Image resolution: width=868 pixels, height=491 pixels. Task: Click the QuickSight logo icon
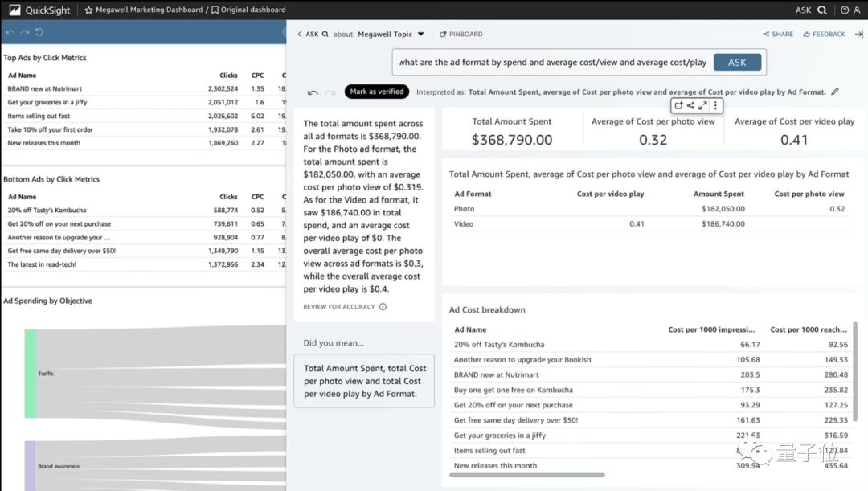pos(15,10)
